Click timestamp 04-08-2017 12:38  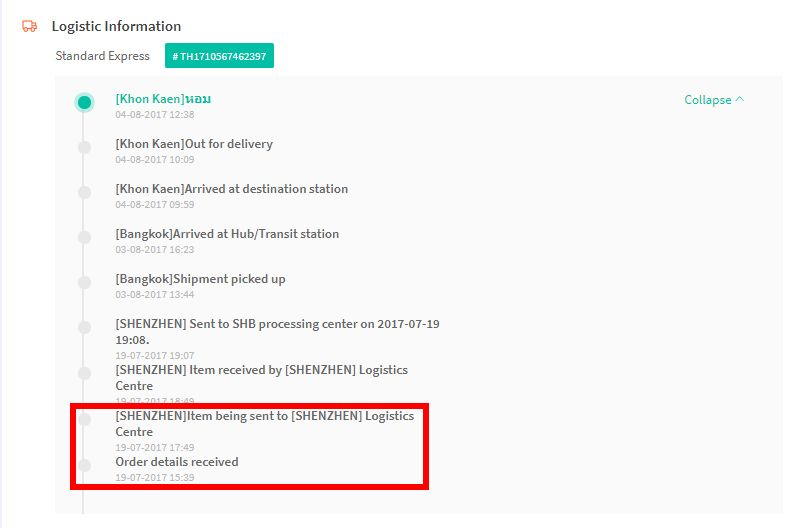(x=154, y=114)
